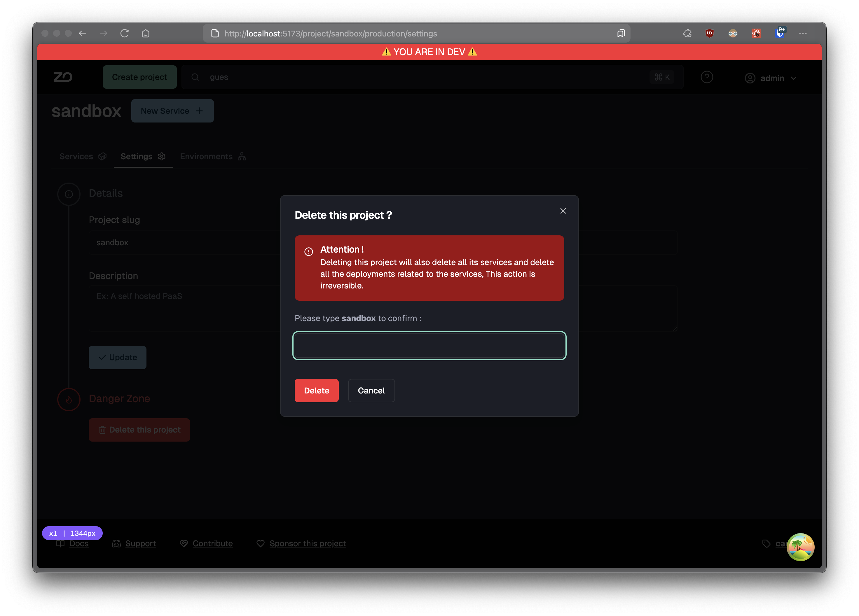Click the search magnifier icon
The height and width of the screenshot is (616, 859).
point(195,77)
